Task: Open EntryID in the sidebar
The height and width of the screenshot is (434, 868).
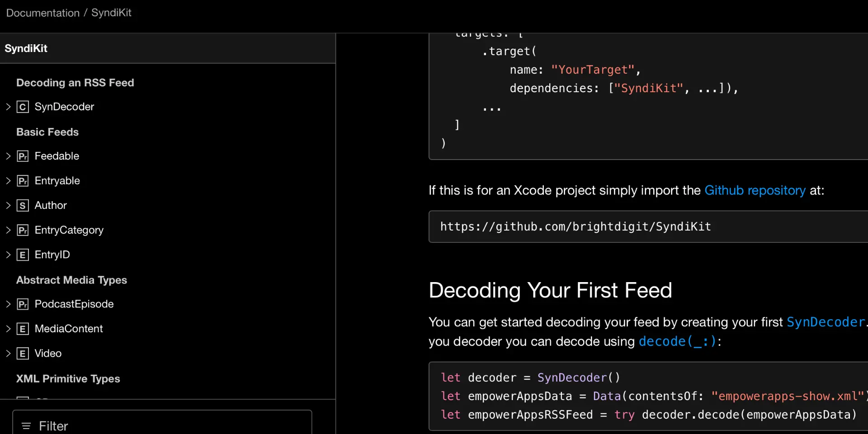Action: (52, 255)
